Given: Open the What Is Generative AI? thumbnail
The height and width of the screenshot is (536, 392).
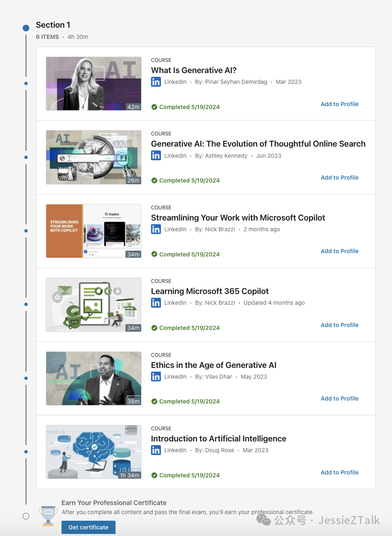Looking at the screenshot, I should click(x=94, y=83).
